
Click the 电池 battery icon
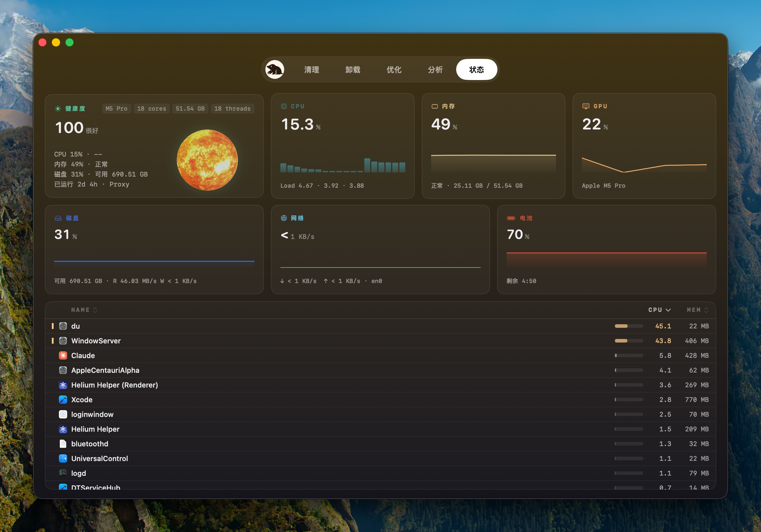tap(511, 218)
